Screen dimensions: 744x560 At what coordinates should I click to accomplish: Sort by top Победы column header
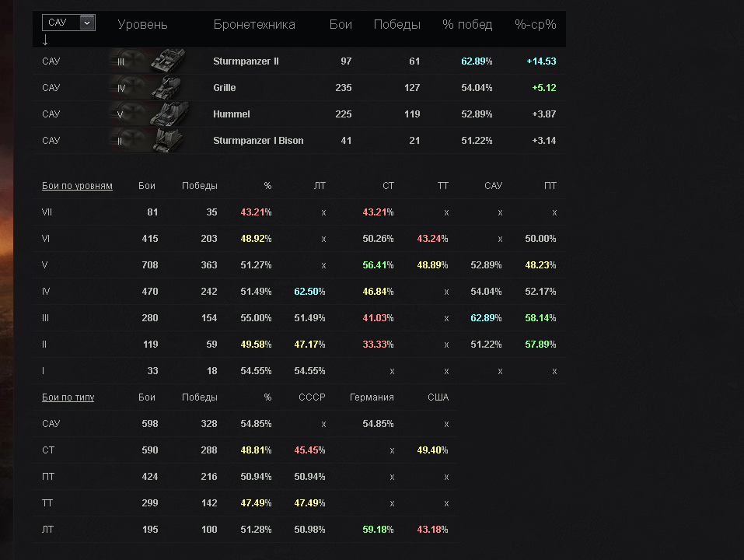[x=396, y=24]
